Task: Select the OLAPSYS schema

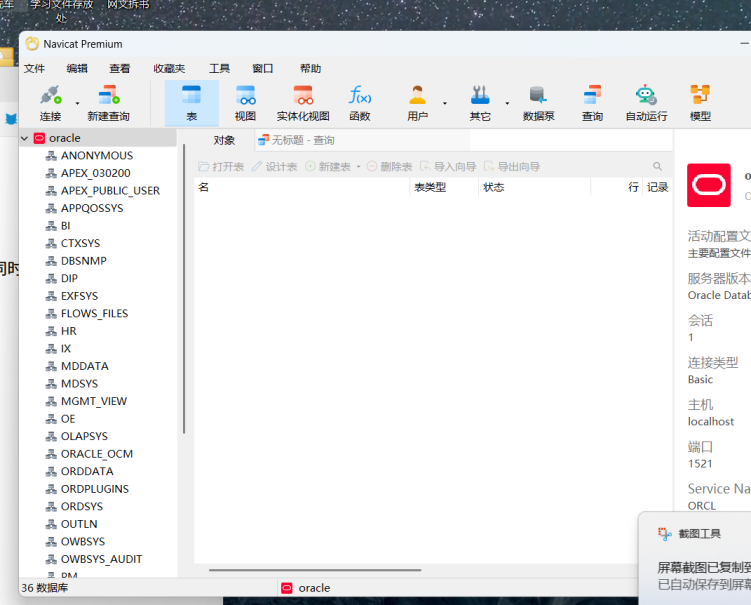Action: pyautogui.click(x=84, y=436)
